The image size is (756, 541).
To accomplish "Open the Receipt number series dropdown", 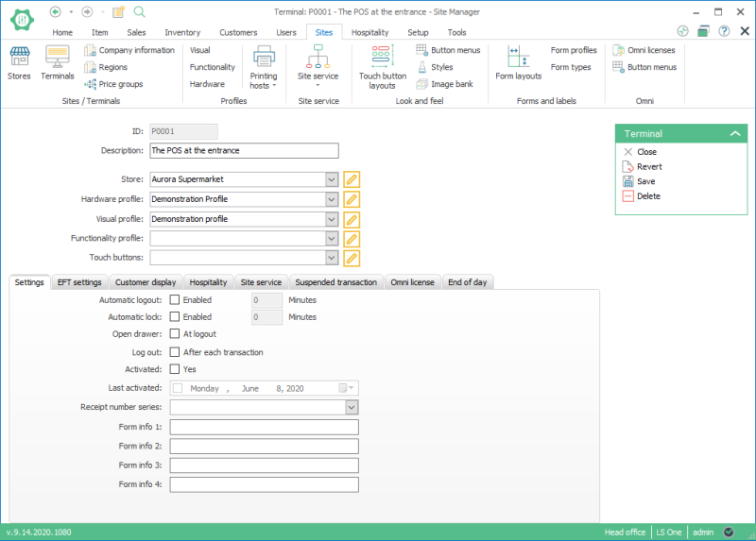I will [x=352, y=407].
